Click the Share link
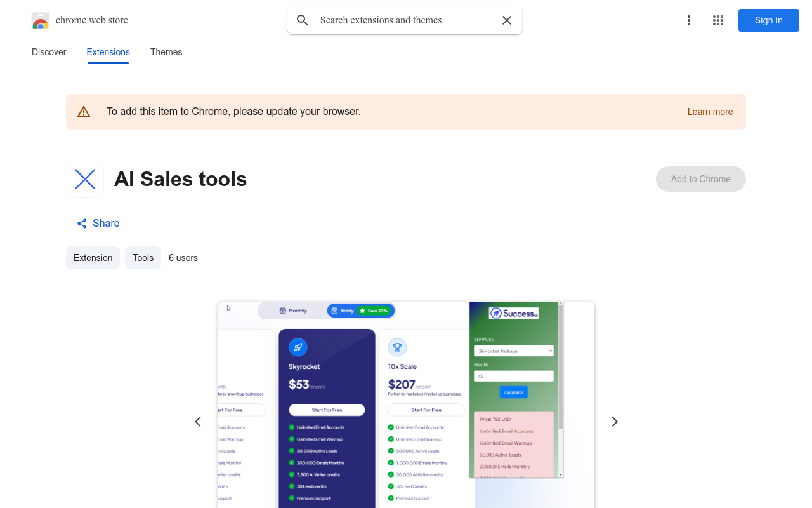812x508 pixels. [x=98, y=224]
